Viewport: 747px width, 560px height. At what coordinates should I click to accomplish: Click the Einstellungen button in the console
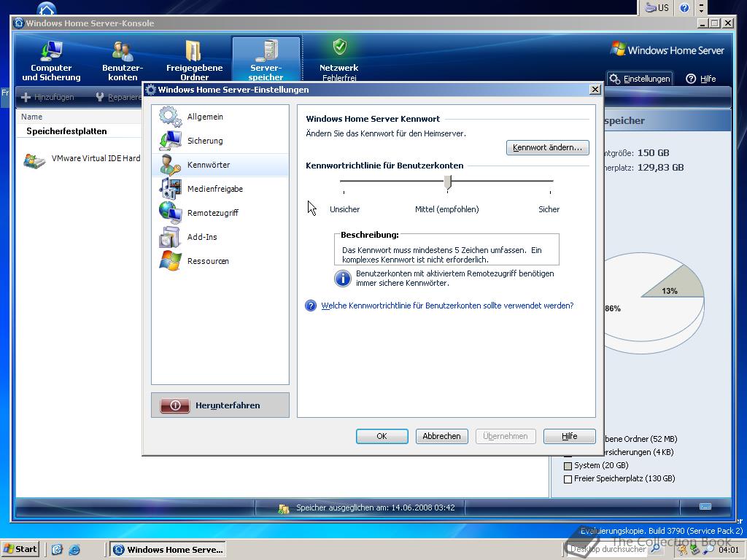pyautogui.click(x=640, y=79)
